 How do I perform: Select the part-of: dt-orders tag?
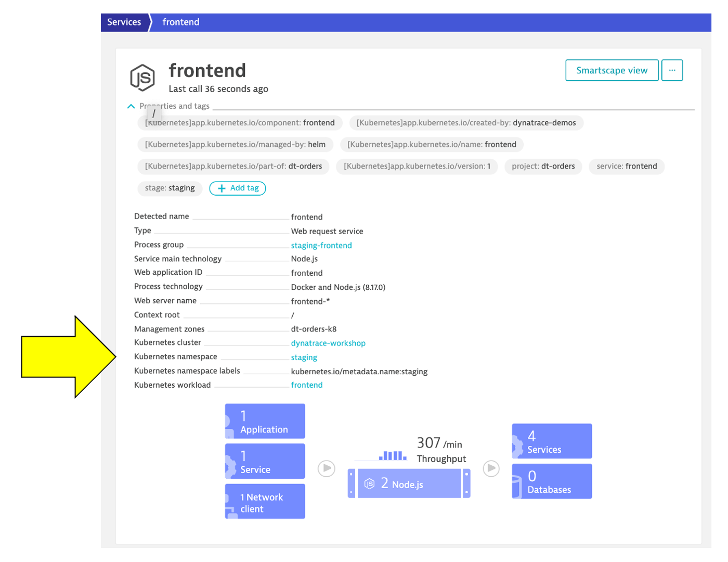233,167
